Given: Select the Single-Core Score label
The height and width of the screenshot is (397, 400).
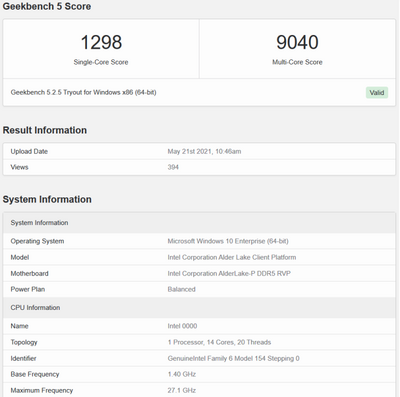Looking at the screenshot, I should (101, 62).
